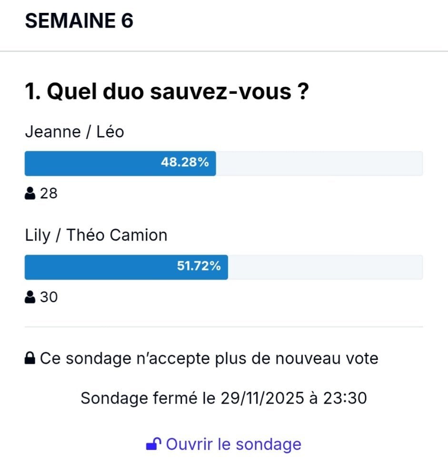Click the poll closed date text
448x476 pixels.
pyautogui.click(x=224, y=398)
